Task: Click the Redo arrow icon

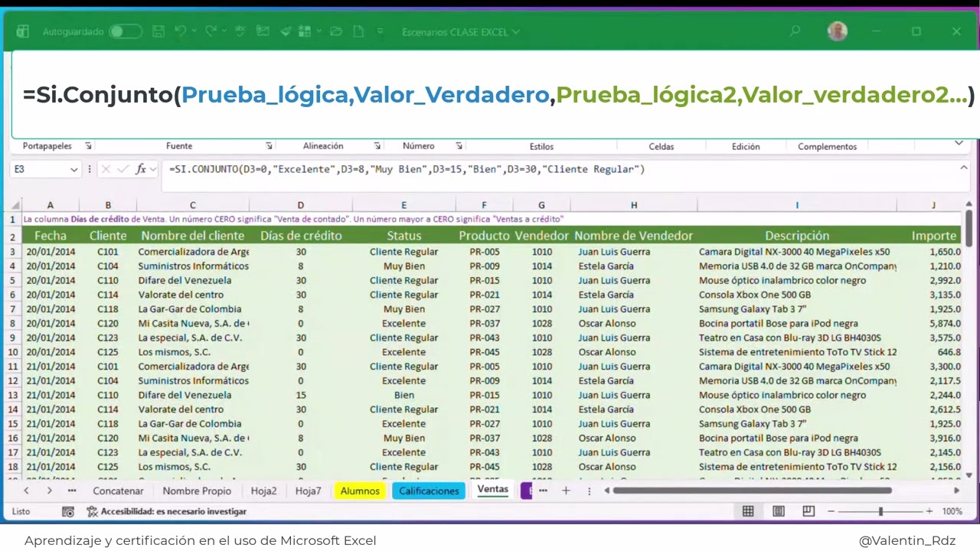Action: tap(210, 31)
